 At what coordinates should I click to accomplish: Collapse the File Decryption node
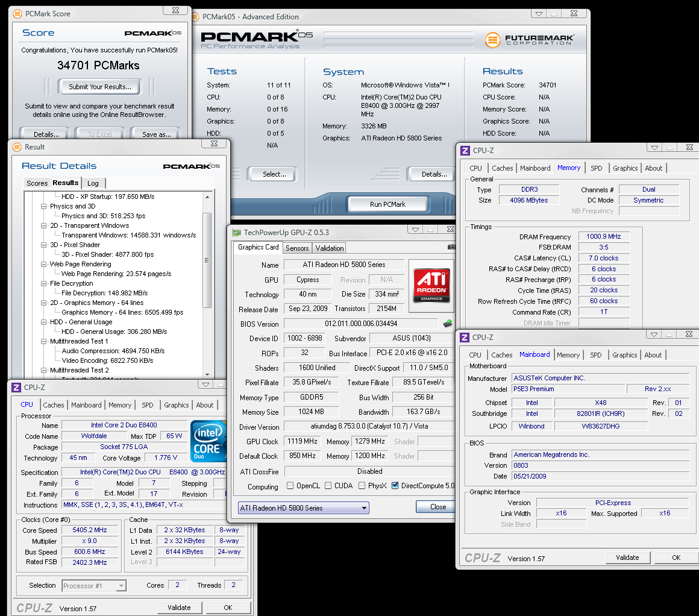pyautogui.click(x=43, y=283)
